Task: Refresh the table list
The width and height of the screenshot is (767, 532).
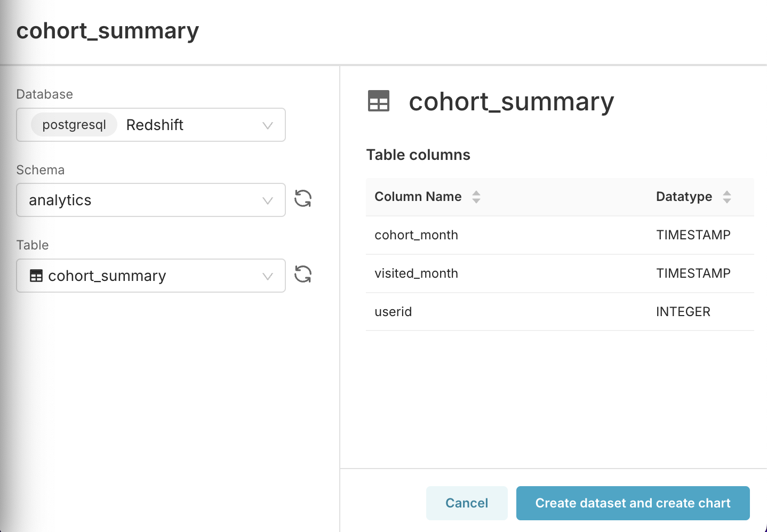Action: pyautogui.click(x=303, y=275)
